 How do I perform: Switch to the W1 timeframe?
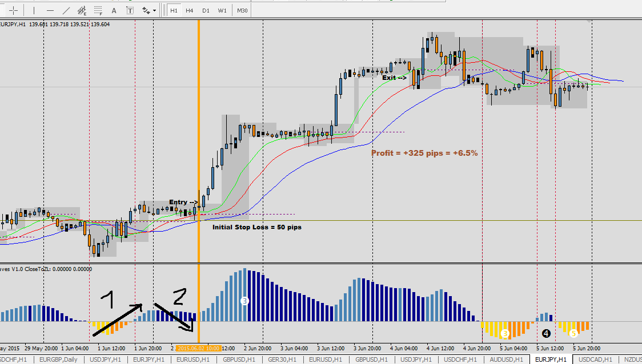coord(222,11)
